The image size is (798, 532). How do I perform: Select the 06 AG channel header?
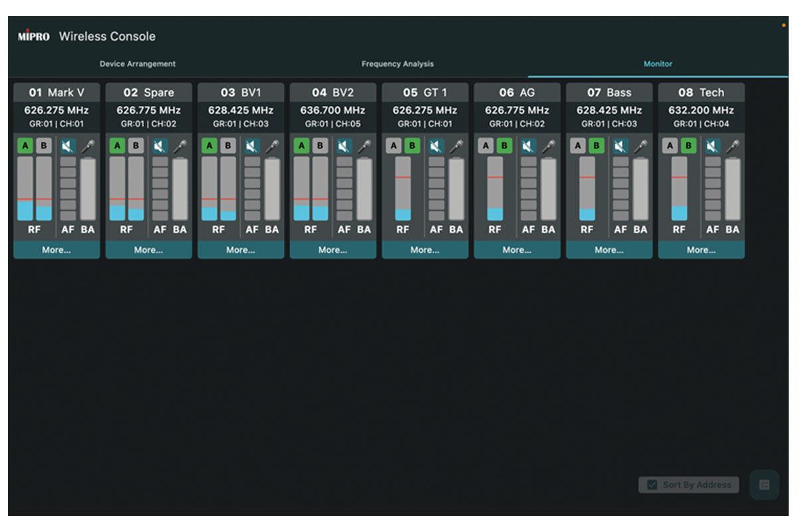pos(517,92)
